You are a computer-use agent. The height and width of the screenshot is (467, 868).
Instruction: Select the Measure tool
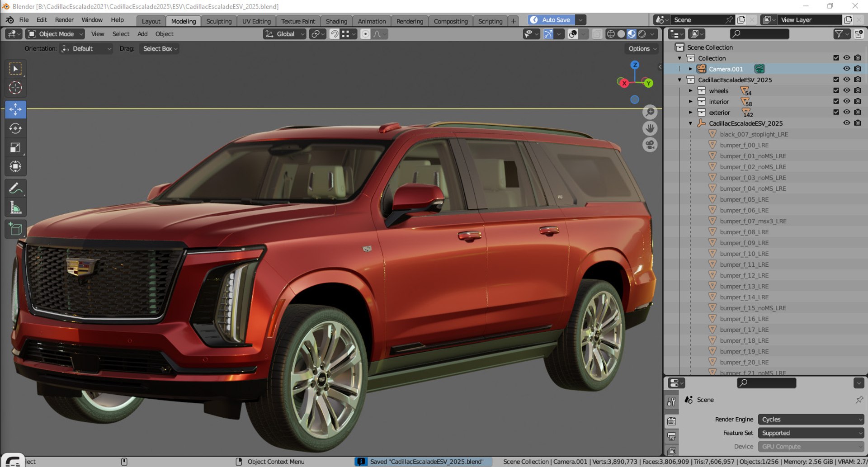tap(15, 208)
